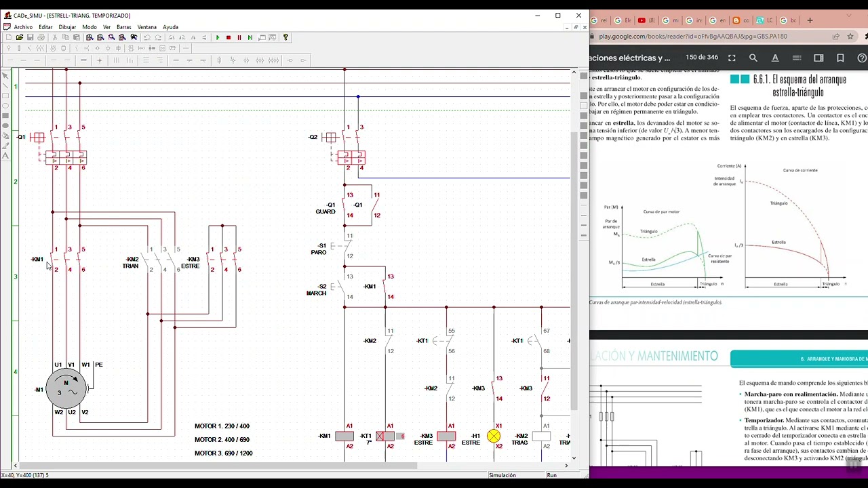Click the 'Simulación' status bar entry
868x488 pixels.
pos(502,475)
